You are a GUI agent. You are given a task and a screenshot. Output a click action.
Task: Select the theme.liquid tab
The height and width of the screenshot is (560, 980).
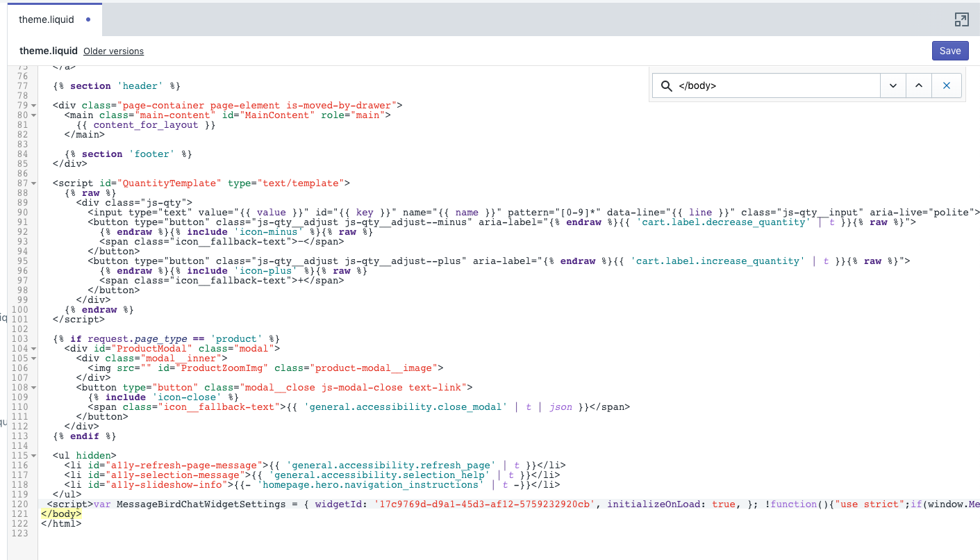(47, 19)
